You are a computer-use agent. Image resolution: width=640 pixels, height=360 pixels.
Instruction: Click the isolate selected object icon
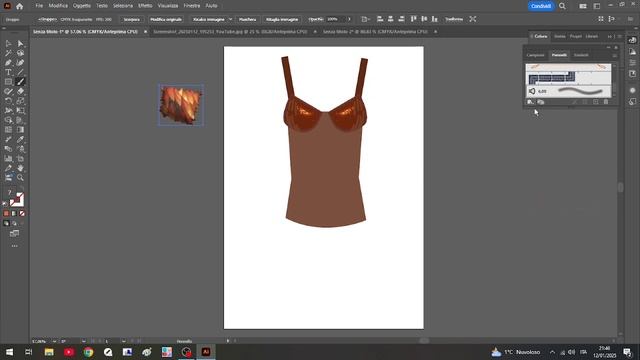pyautogui.click(x=473, y=19)
